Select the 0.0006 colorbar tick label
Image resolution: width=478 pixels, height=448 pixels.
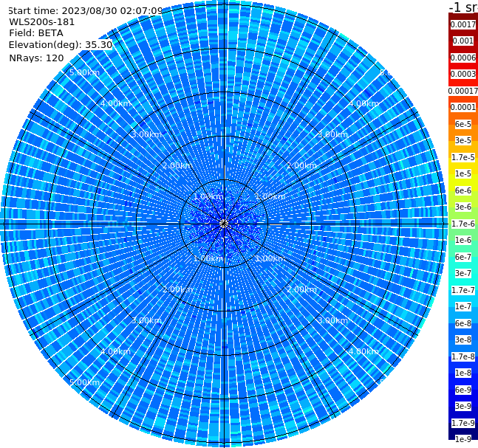(463, 58)
